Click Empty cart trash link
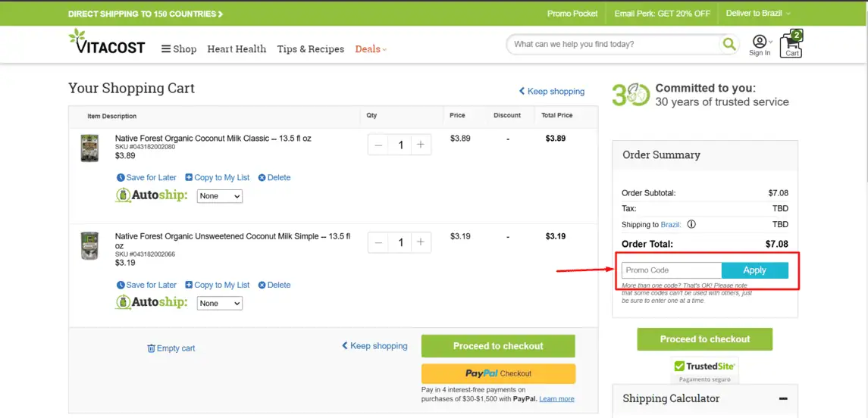 [171, 348]
